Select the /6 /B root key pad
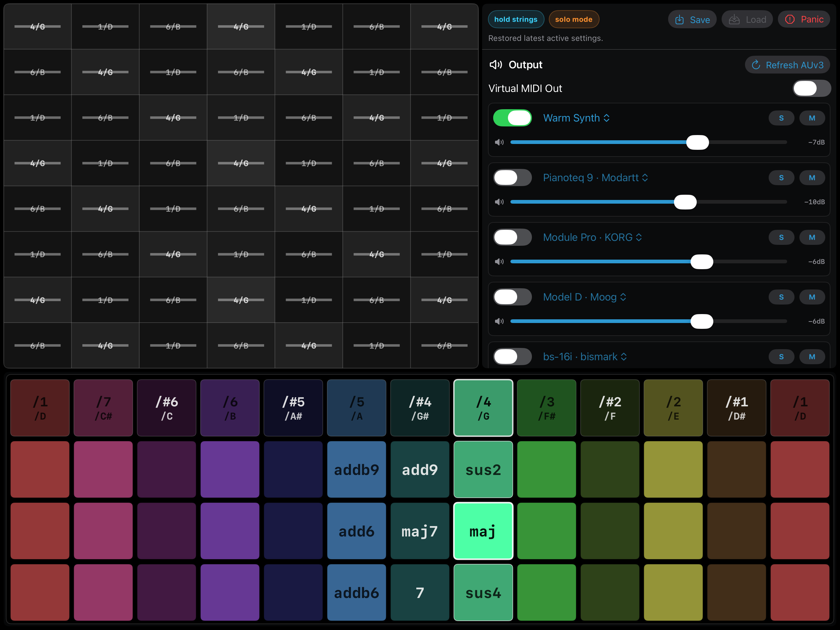840x630 pixels. point(230,408)
